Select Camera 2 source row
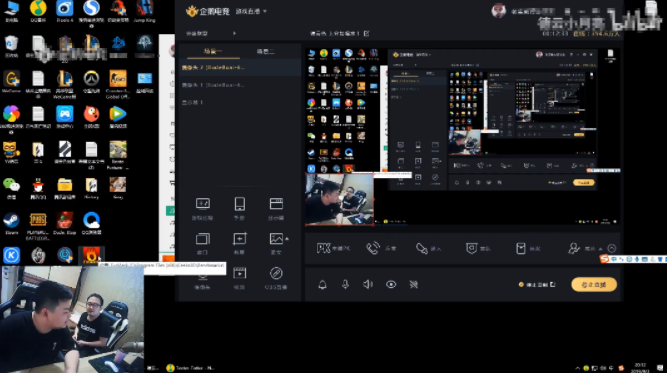This screenshot has height=373, width=667. [240, 67]
